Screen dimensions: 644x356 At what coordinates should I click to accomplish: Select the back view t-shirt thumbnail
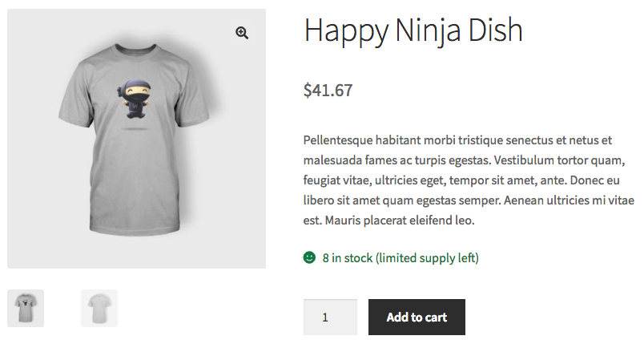pos(99,308)
